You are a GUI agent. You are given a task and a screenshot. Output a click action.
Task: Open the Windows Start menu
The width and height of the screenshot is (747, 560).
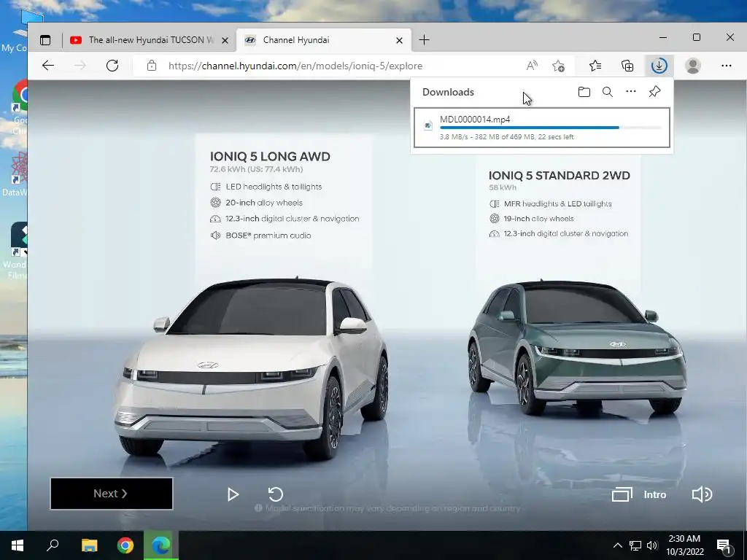(x=18, y=545)
